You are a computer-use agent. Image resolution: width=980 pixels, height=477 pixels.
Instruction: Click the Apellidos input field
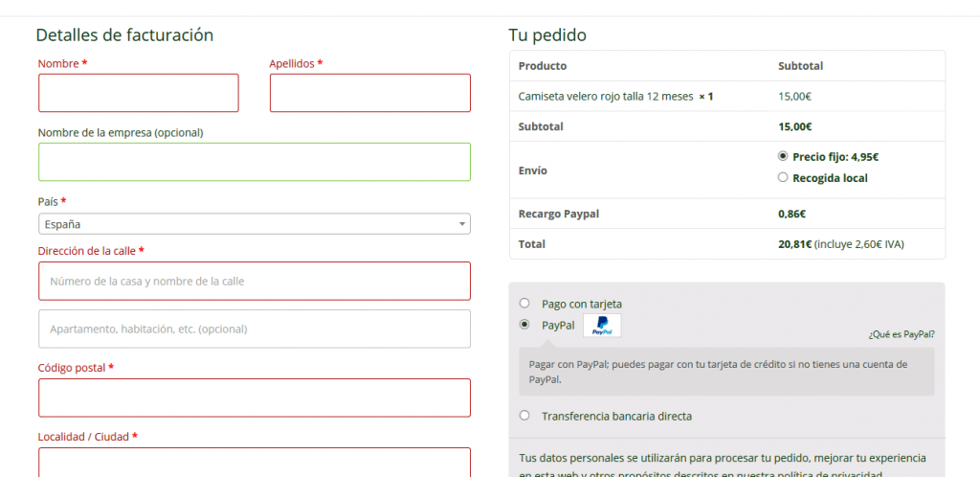click(370, 93)
